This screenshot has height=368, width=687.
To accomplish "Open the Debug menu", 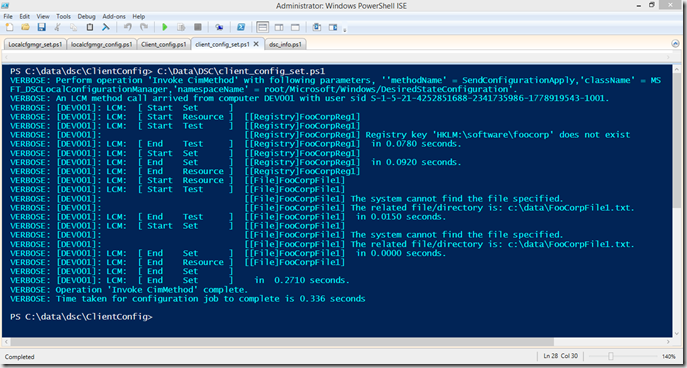I will (86, 16).
